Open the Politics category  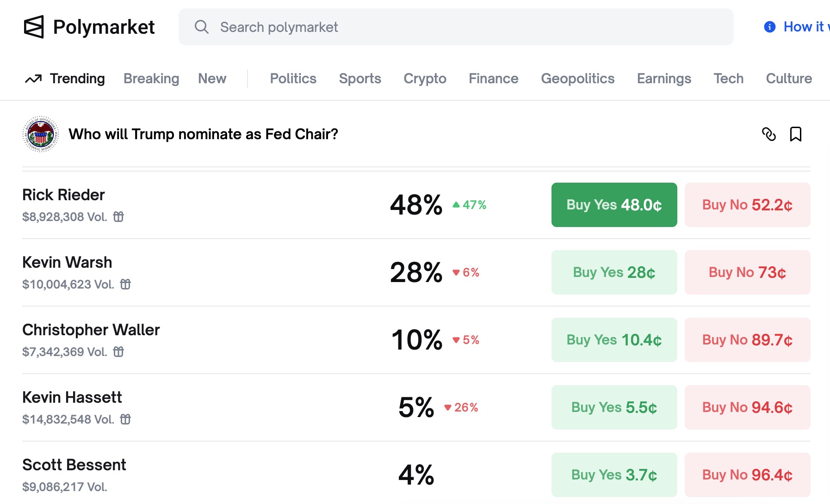pyautogui.click(x=293, y=79)
